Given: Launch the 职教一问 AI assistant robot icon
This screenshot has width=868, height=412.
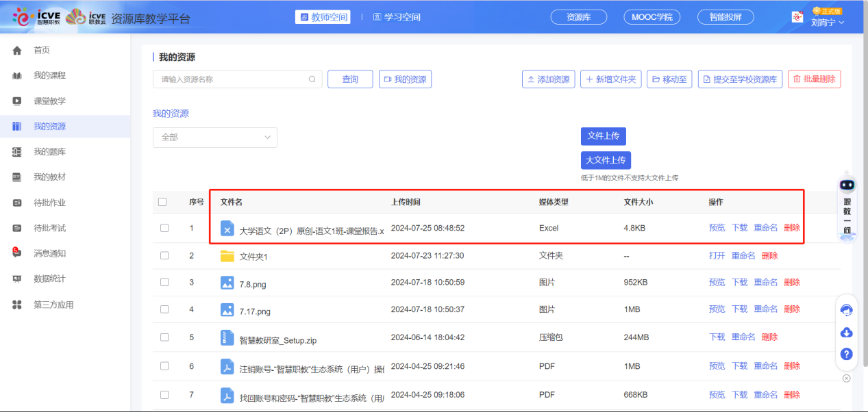Looking at the screenshot, I should 847,184.
